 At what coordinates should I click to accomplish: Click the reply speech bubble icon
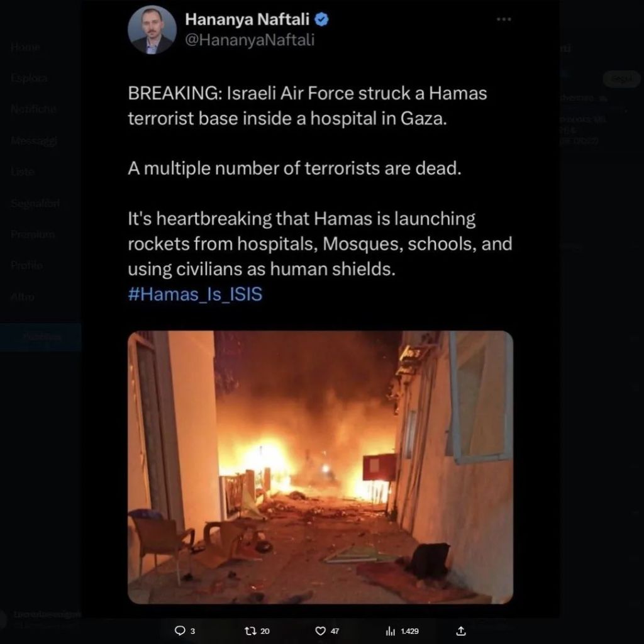coord(180,630)
